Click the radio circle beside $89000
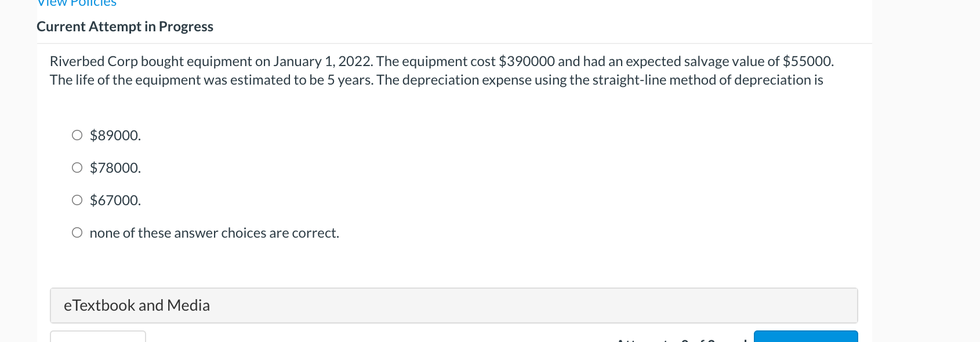The width and height of the screenshot is (980, 342). [77, 135]
